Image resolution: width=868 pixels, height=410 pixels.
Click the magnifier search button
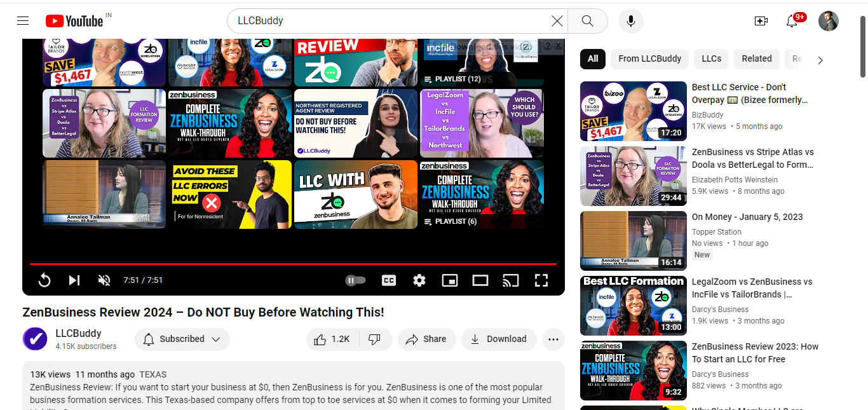tap(588, 21)
